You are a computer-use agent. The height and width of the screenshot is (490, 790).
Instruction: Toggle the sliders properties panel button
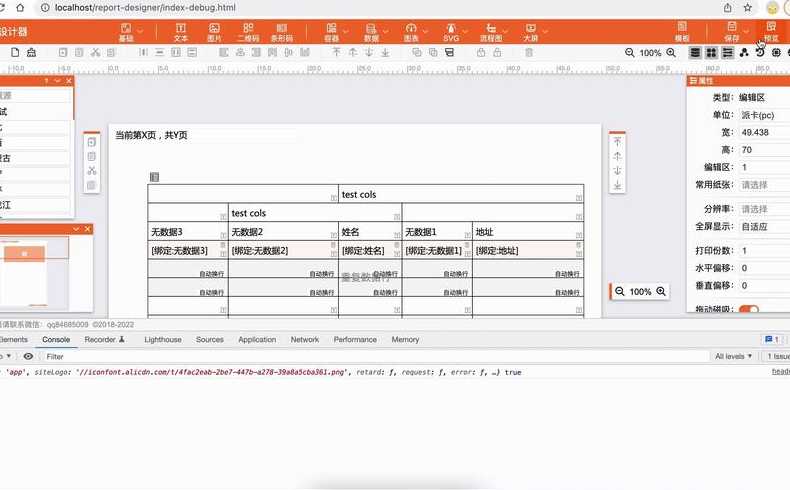pyautogui.click(x=728, y=53)
